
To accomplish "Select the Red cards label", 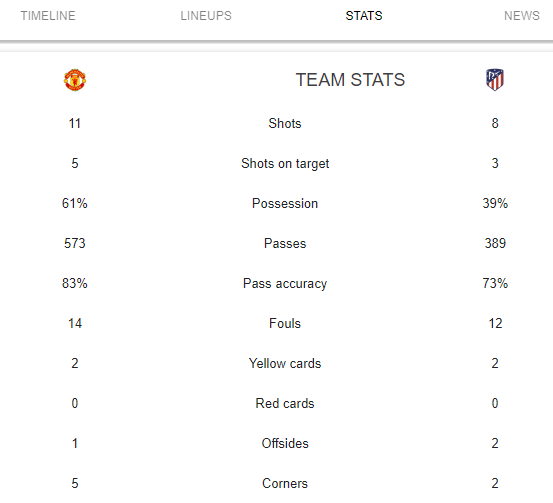I will pos(285,404).
